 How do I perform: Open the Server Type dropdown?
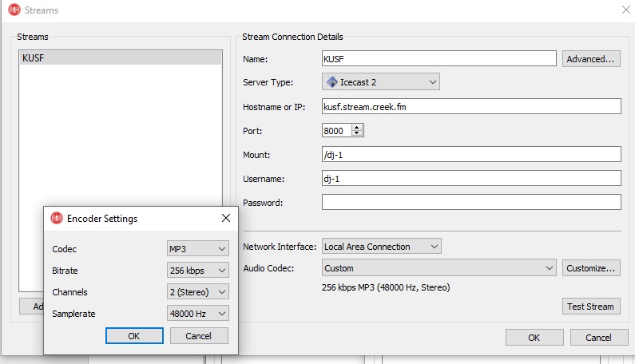381,81
